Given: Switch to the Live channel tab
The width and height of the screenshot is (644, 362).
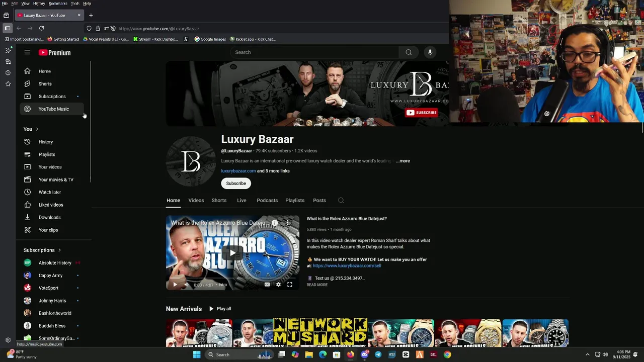Looking at the screenshot, I should point(242,200).
